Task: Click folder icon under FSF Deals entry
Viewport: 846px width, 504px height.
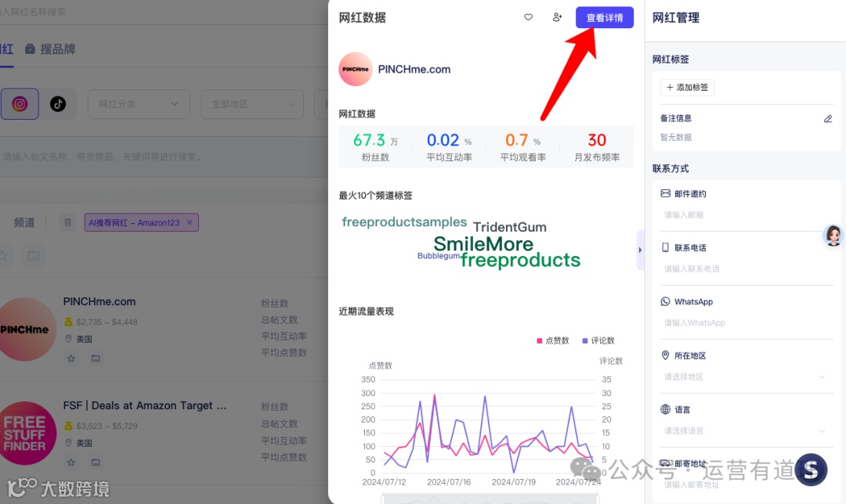Action: [96, 463]
